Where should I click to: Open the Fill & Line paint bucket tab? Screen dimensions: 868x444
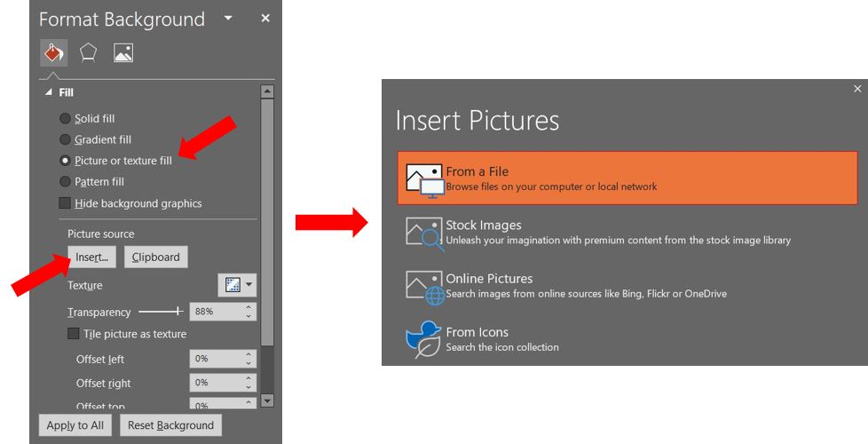coord(54,53)
